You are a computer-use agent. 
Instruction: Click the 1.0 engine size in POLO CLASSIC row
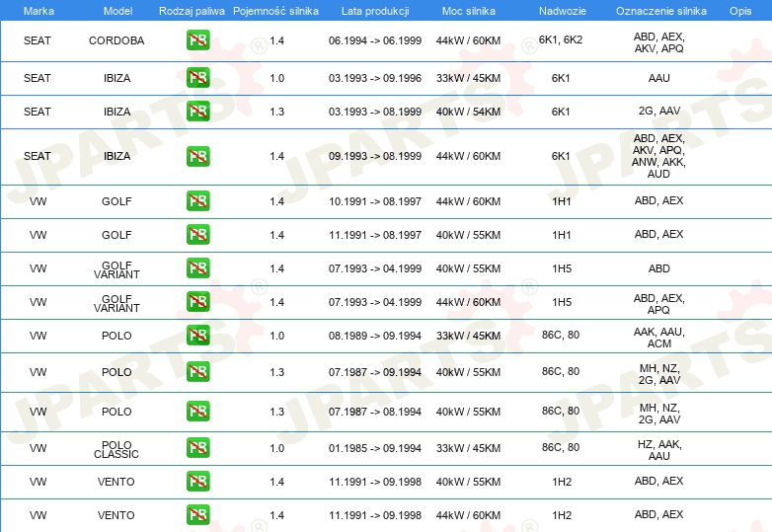[x=276, y=448]
